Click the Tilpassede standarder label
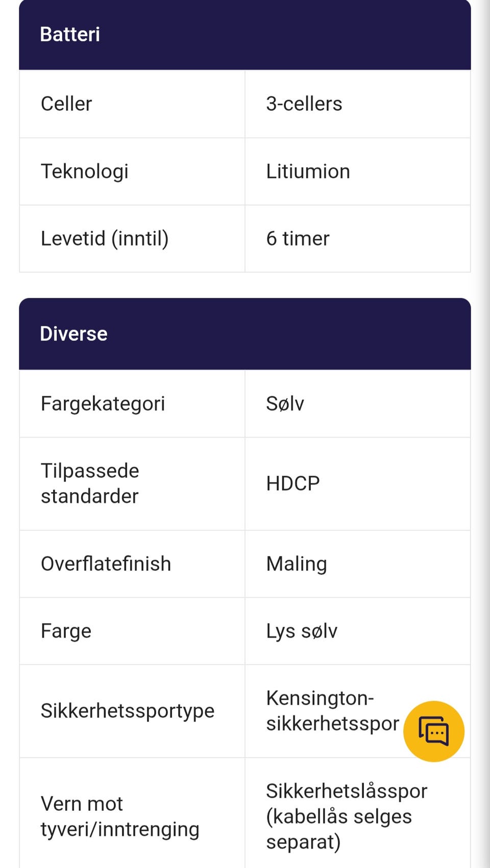This screenshot has height=868, width=490. pyautogui.click(x=90, y=483)
